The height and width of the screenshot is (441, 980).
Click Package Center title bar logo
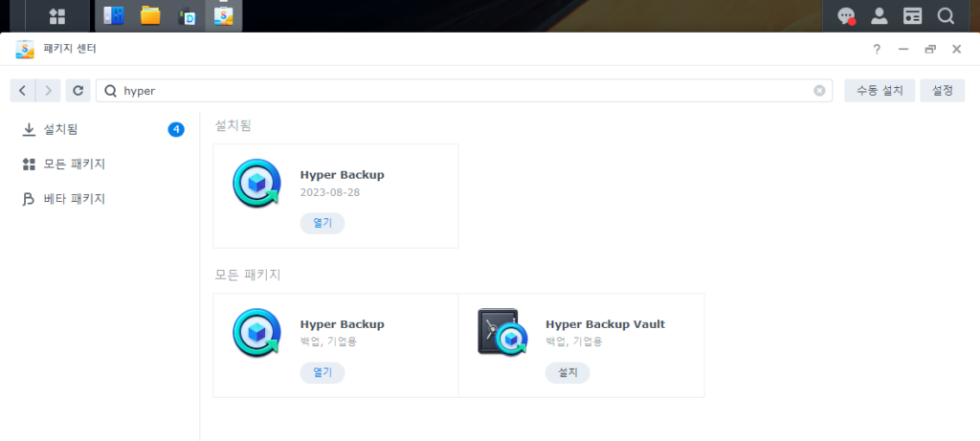pyautogui.click(x=24, y=49)
